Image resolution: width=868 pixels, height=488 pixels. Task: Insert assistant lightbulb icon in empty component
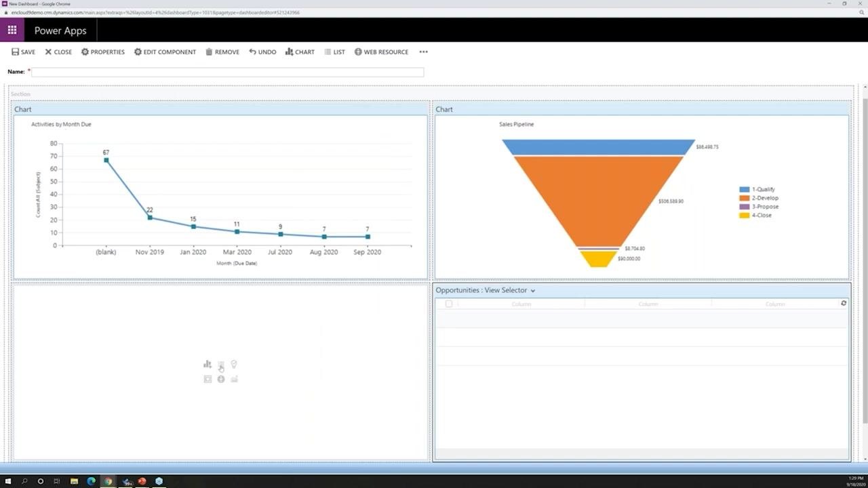tap(234, 364)
